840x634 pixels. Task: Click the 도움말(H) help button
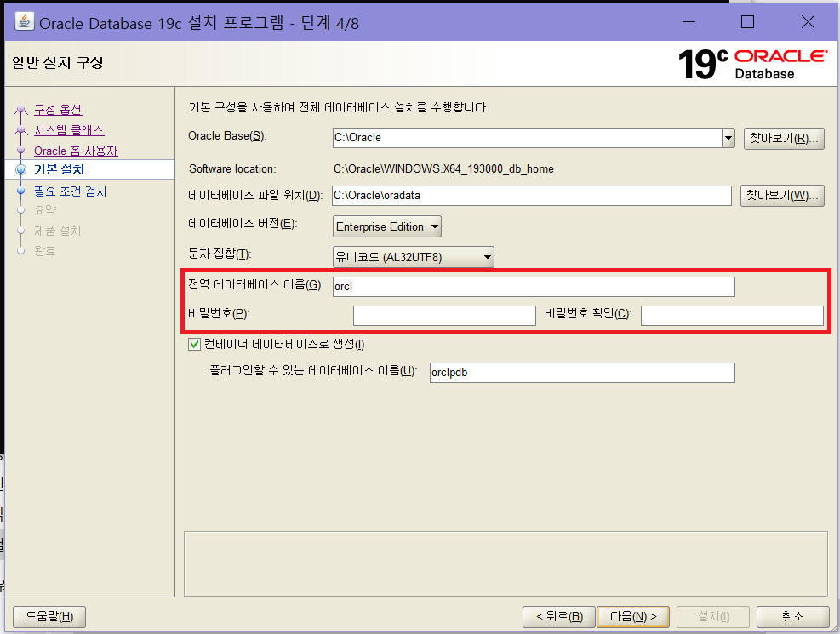point(49,617)
